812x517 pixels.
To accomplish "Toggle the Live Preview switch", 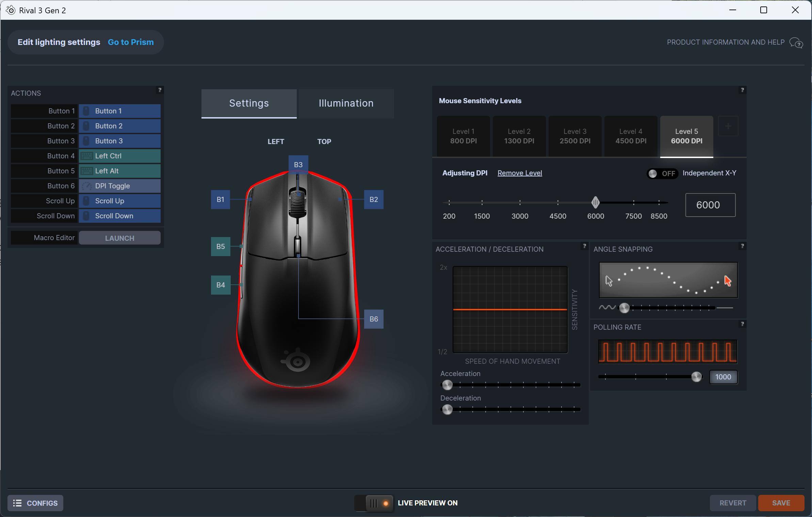I will pyautogui.click(x=374, y=503).
